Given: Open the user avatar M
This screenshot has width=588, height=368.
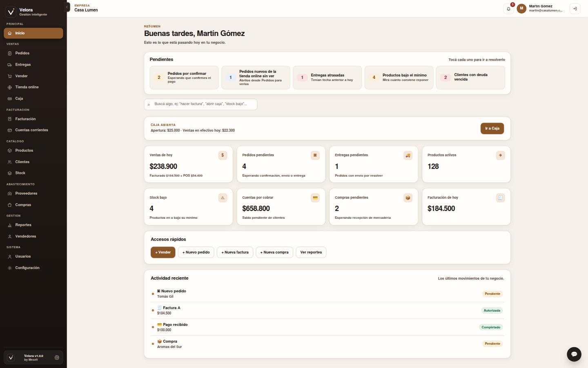Looking at the screenshot, I should 521,9.
